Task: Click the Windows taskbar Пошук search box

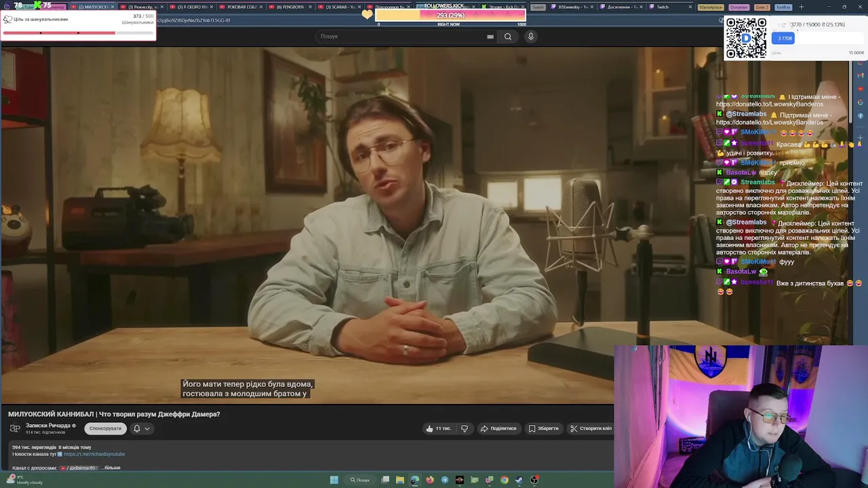Action: tap(361, 480)
